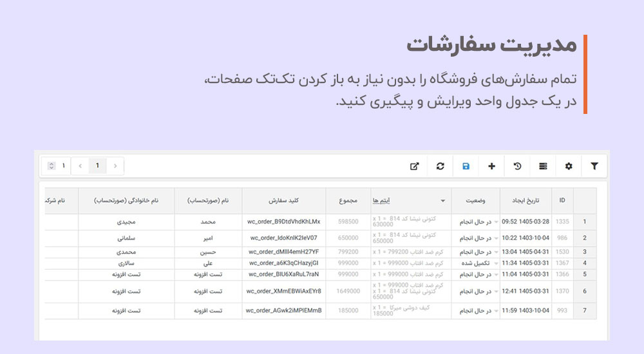
Task: Click ID cell 1335
Action: pos(562,222)
